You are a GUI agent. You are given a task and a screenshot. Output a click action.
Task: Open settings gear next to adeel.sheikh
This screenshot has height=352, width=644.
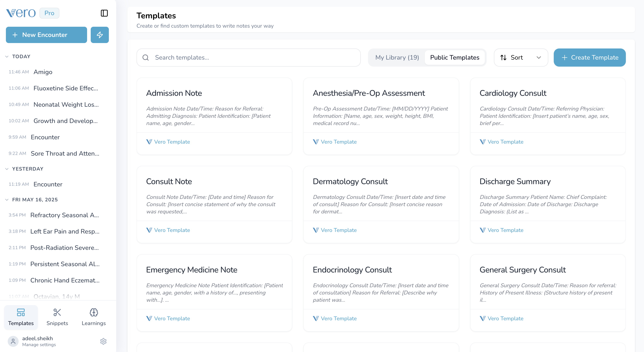(x=103, y=341)
